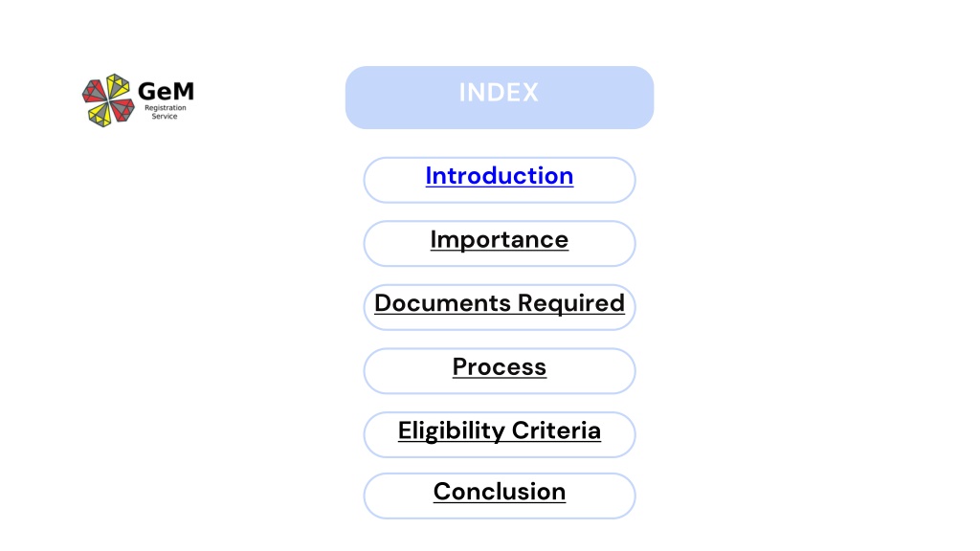The width and height of the screenshot is (980, 551).
Task: Select the white INDEX title text
Action: pos(499,93)
